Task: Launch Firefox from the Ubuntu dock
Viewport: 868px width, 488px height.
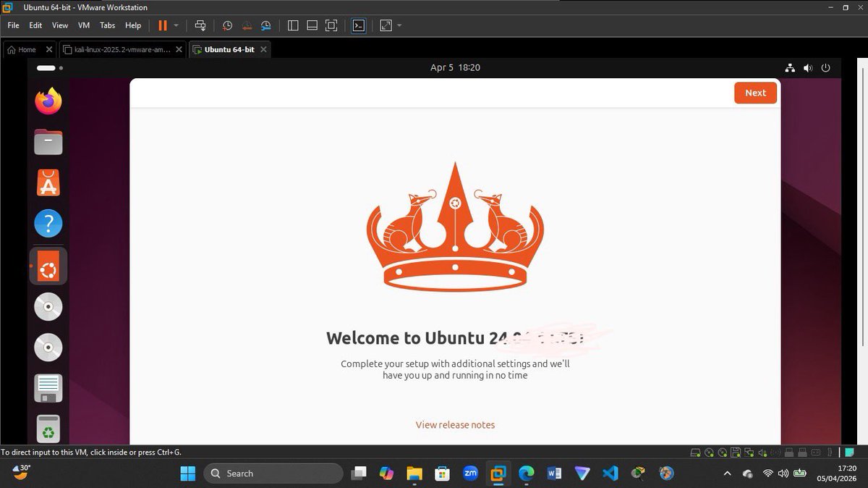Action: (48, 101)
